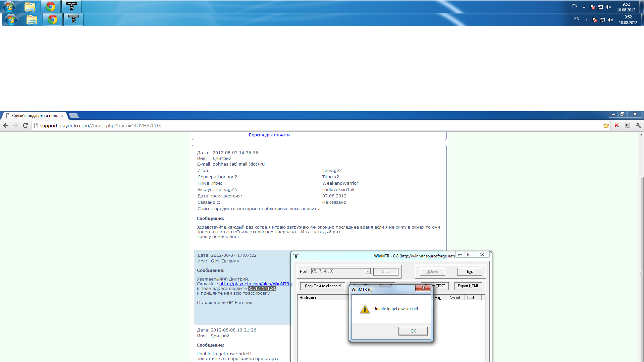Reload the support ticket page
Image resolution: width=644 pixels, height=362 pixels.
pyautogui.click(x=25, y=126)
